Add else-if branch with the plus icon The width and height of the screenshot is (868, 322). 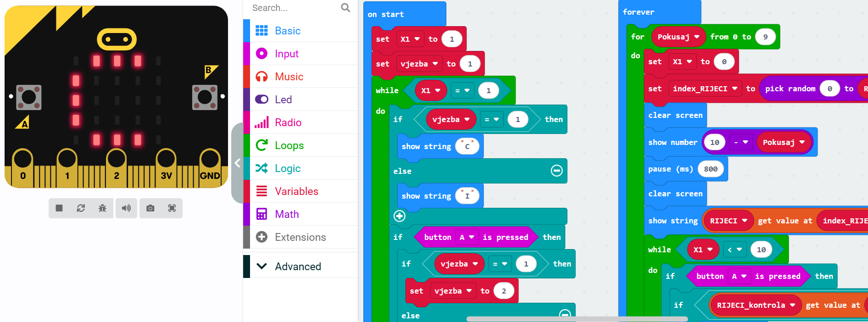(400, 216)
